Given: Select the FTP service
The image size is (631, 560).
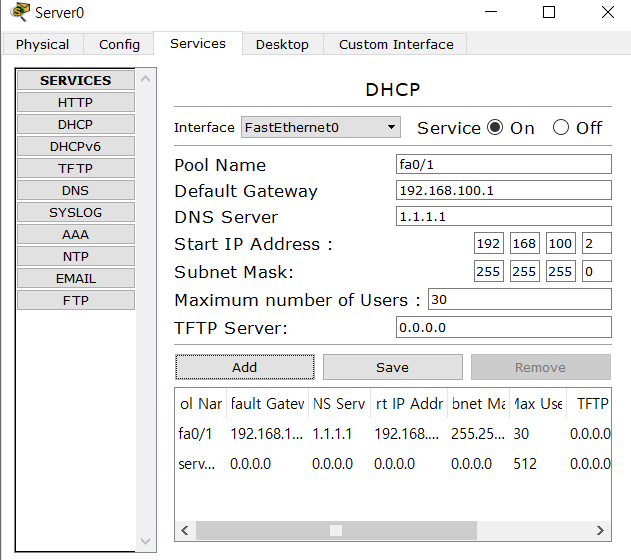Looking at the screenshot, I should 76,300.
